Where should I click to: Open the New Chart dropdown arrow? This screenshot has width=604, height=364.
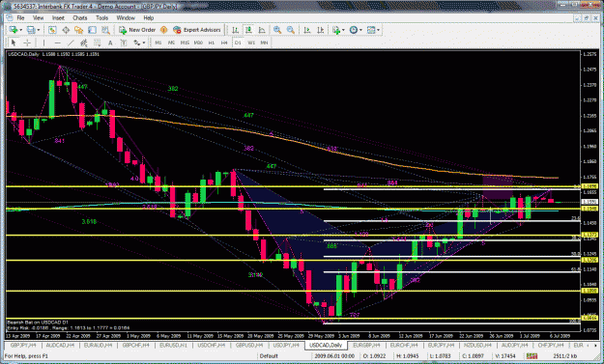click(x=20, y=30)
